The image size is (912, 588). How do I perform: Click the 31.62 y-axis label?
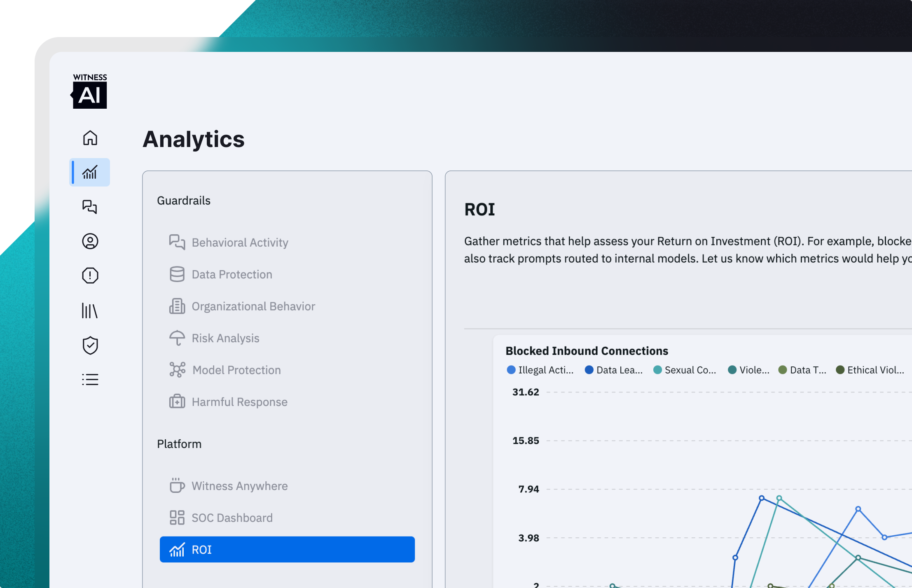tap(526, 392)
